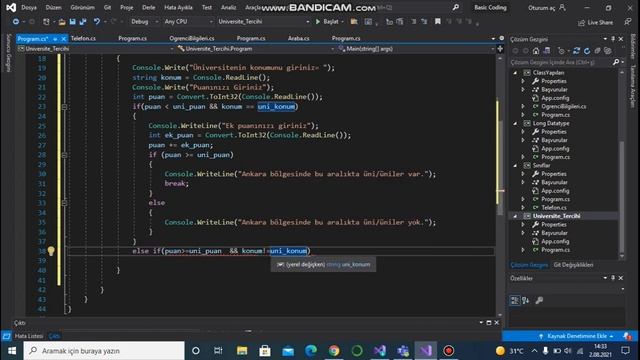Click the lightbulb quick actions icon on line 38
The width and height of the screenshot is (640, 360).
(x=51, y=251)
